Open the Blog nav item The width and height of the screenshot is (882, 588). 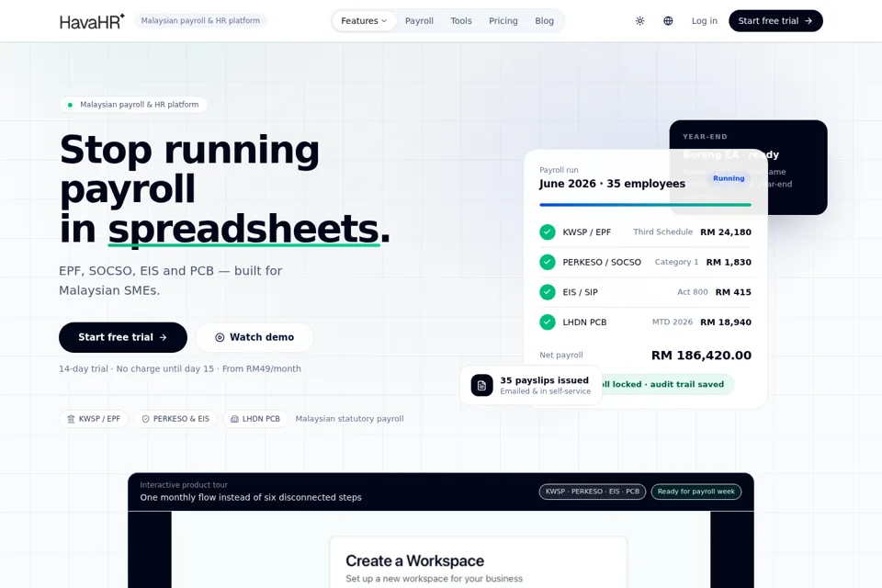(544, 21)
